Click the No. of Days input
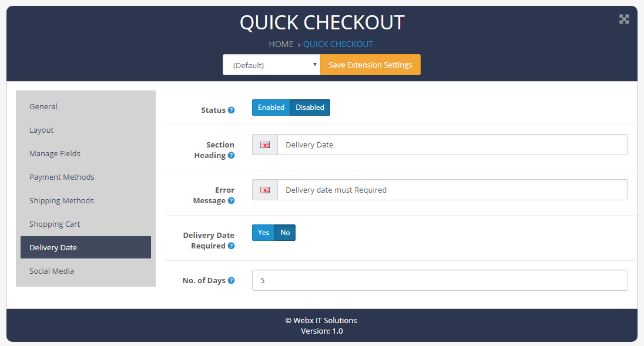The width and height of the screenshot is (644, 346). (x=440, y=280)
